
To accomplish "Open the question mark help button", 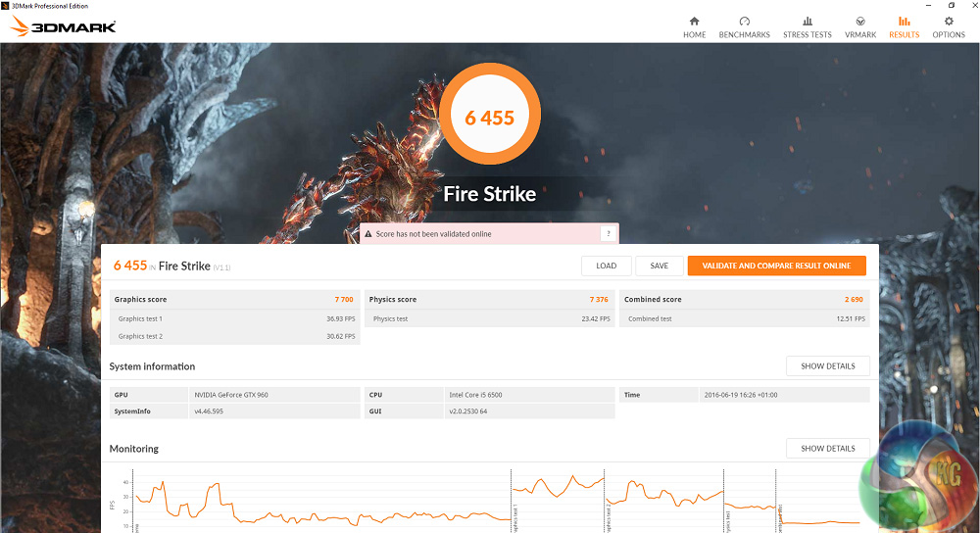I will [x=609, y=234].
